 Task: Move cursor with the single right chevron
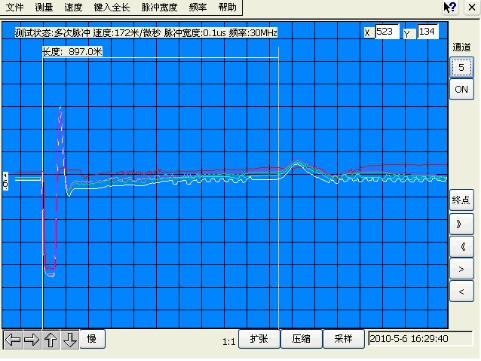coord(461,269)
